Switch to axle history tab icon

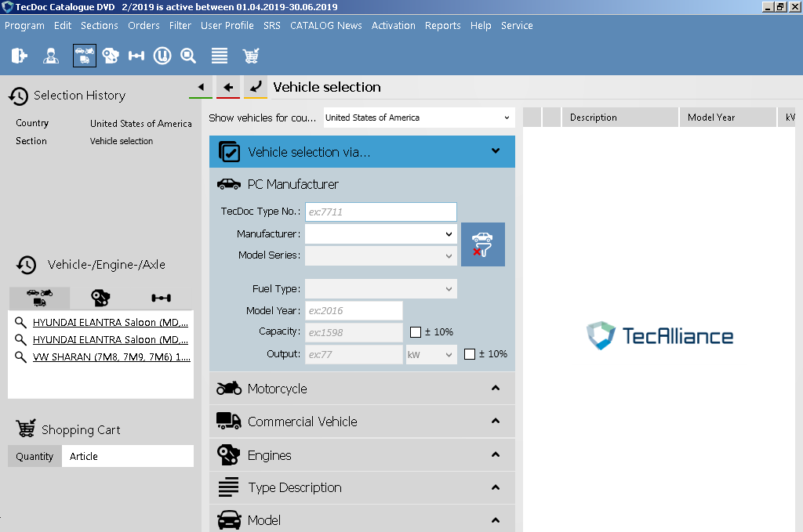[x=162, y=298]
